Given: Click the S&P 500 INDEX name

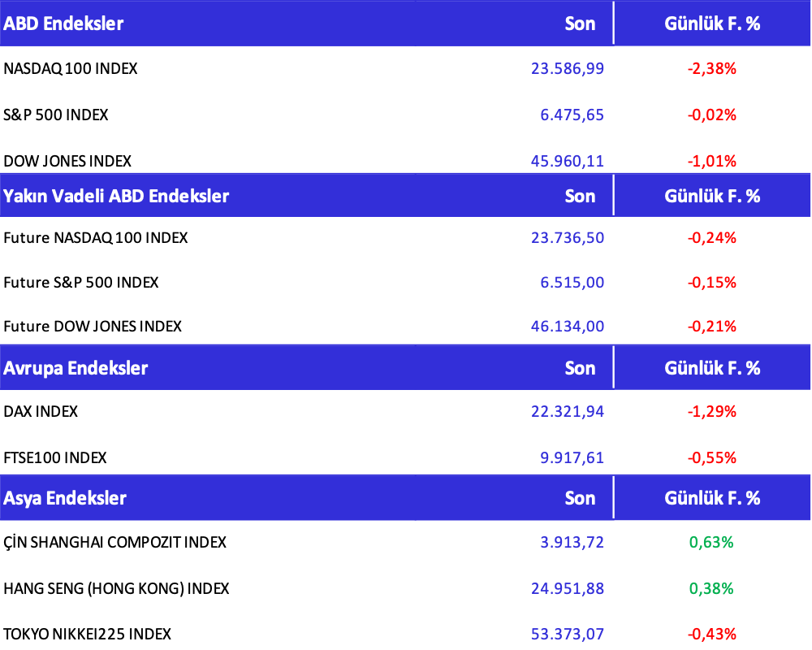Looking at the screenshot, I should click(56, 115).
